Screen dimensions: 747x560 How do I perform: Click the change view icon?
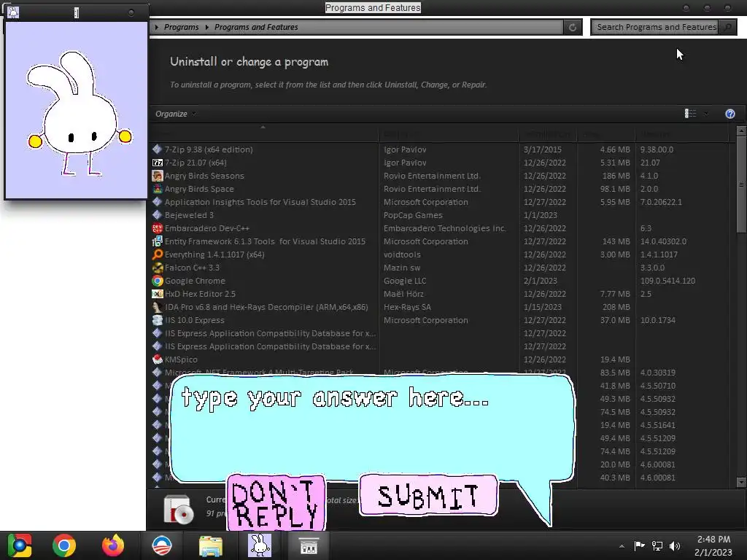(690, 113)
